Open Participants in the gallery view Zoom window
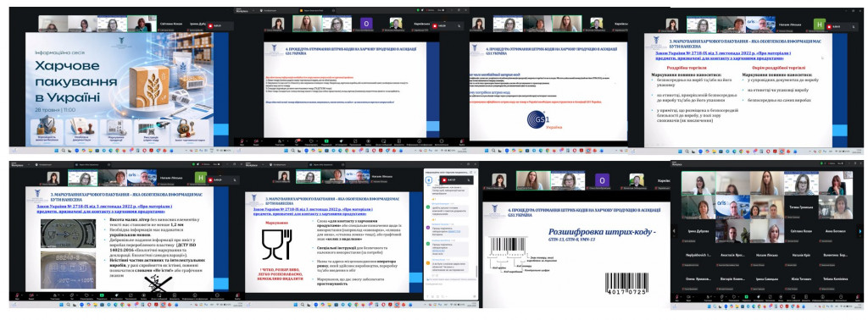 tap(709, 297)
